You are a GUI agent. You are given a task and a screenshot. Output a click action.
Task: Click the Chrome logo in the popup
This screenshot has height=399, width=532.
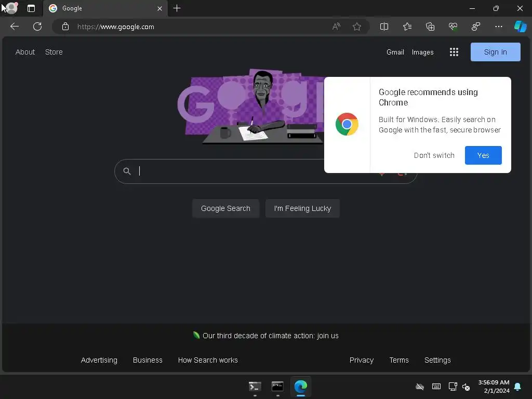[347, 124]
